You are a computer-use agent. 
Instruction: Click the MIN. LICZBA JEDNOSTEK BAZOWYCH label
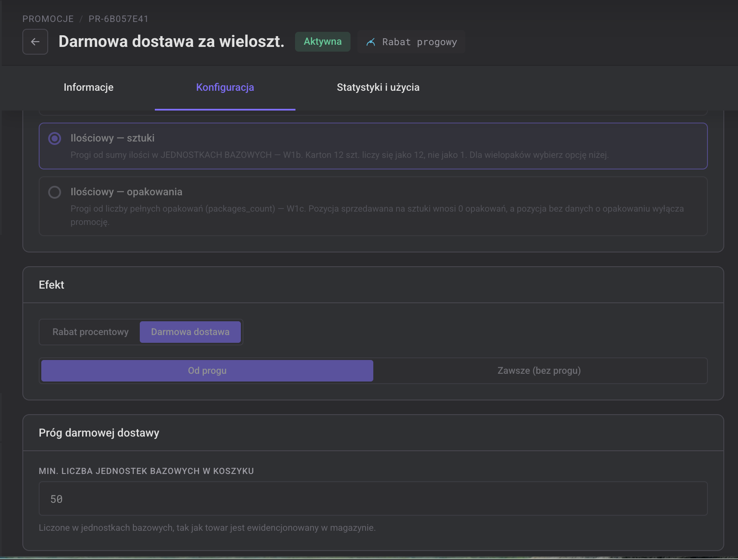pos(146,471)
